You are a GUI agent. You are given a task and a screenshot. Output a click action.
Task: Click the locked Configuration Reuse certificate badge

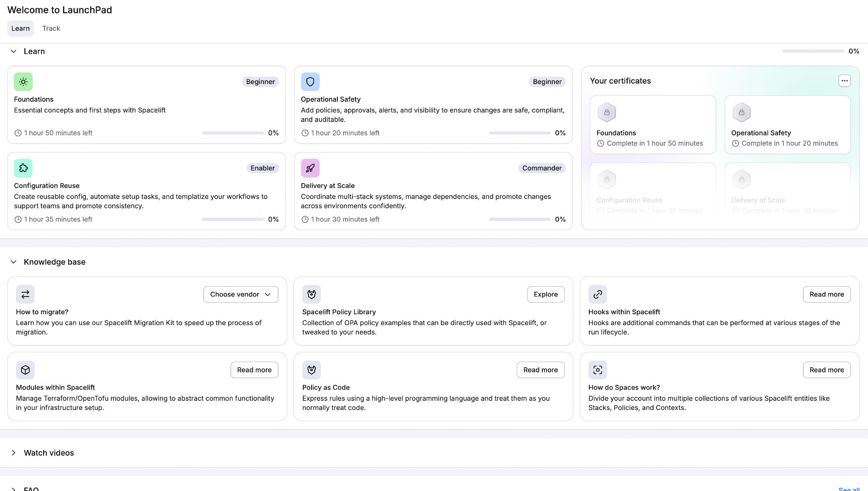tap(607, 180)
